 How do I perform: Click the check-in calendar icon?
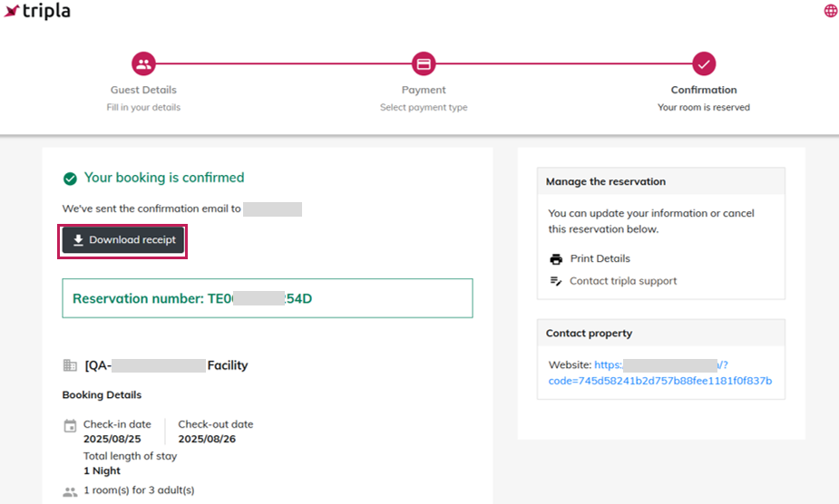pyautogui.click(x=70, y=426)
